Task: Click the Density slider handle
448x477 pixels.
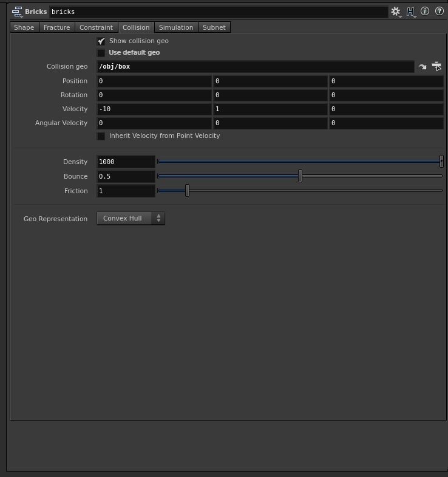Action: point(441,161)
